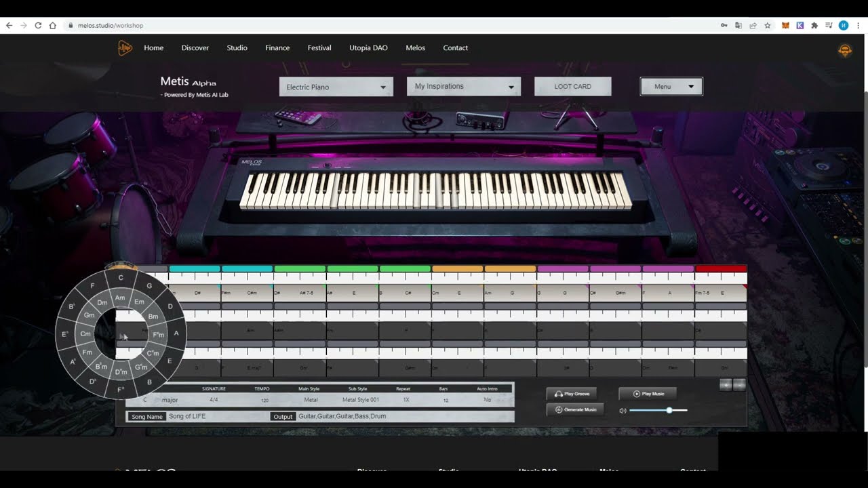Reload the page
Viewport: 868px width, 488px height.
coord(38,25)
